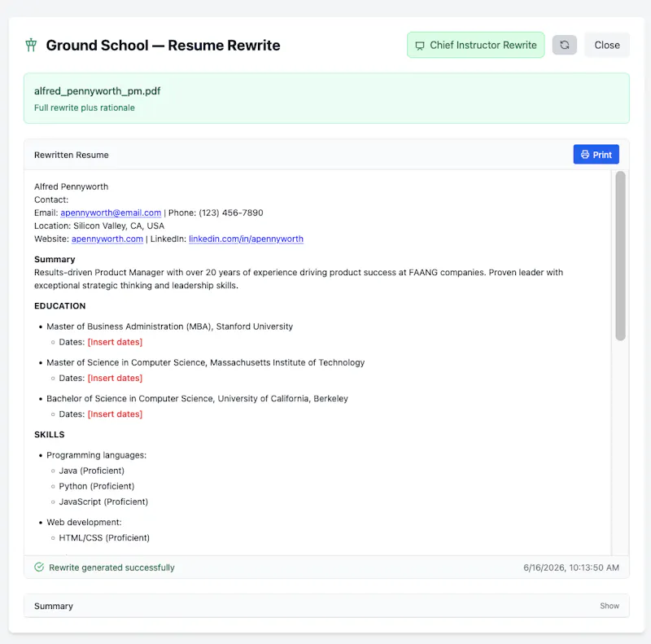
Task: Click '[Insert dates]' under Berkeley entry
Action: coord(115,414)
